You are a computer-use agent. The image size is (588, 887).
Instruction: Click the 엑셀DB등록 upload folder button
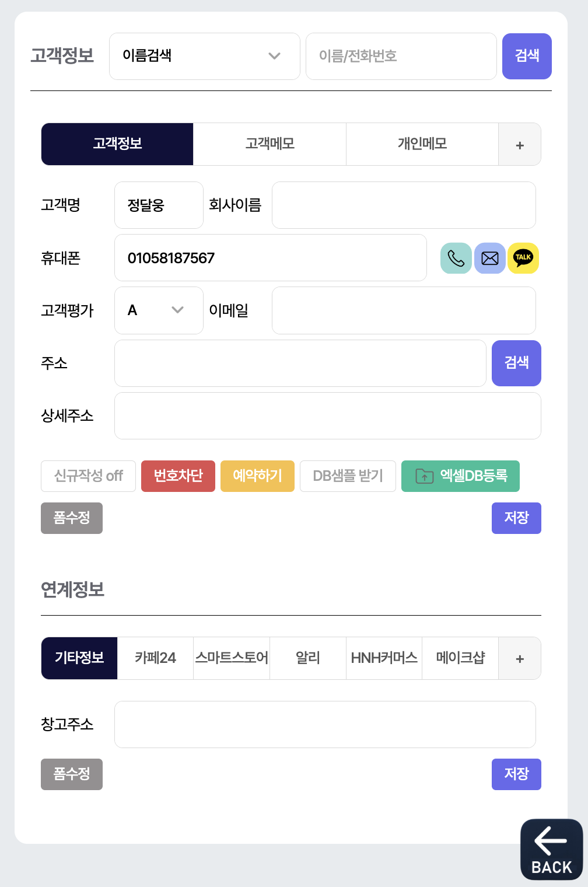click(460, 476)
